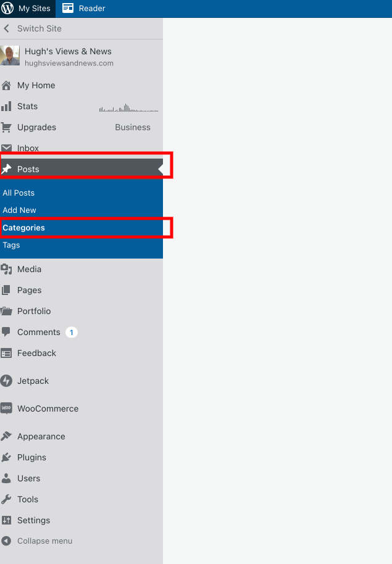Click the Jetpack lightning bolt icon
The width and height of the screenshot is (392, 564).
[x=7, y=381]
